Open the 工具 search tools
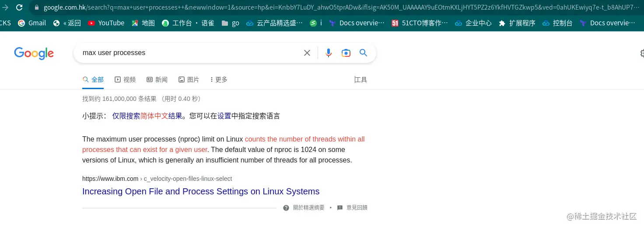 pyautogui.click(x=361, y=79)
